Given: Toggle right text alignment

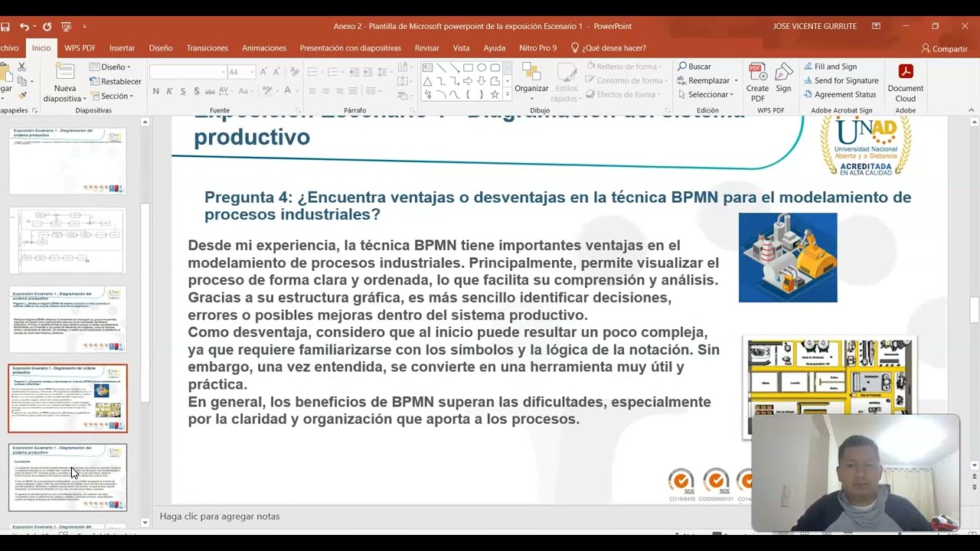Looking at the screenshot, I should pyautogui.click(x=339, y=91).
